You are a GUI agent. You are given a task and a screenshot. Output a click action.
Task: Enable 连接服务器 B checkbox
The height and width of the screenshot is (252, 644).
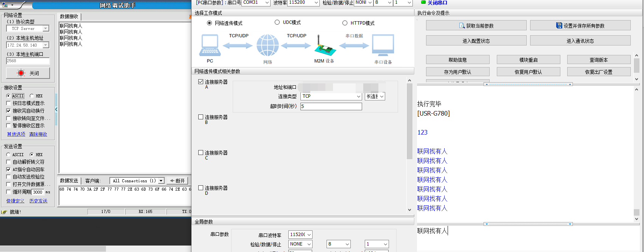(x=201, y=117)
